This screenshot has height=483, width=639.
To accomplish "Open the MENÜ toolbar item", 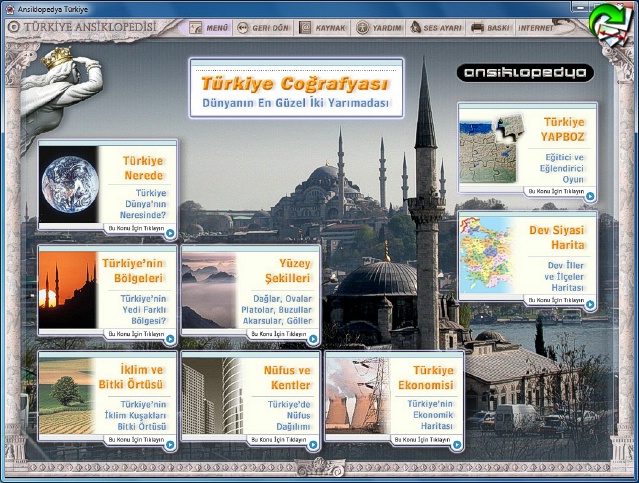I will pyautogui.click(x=208, y=28).
